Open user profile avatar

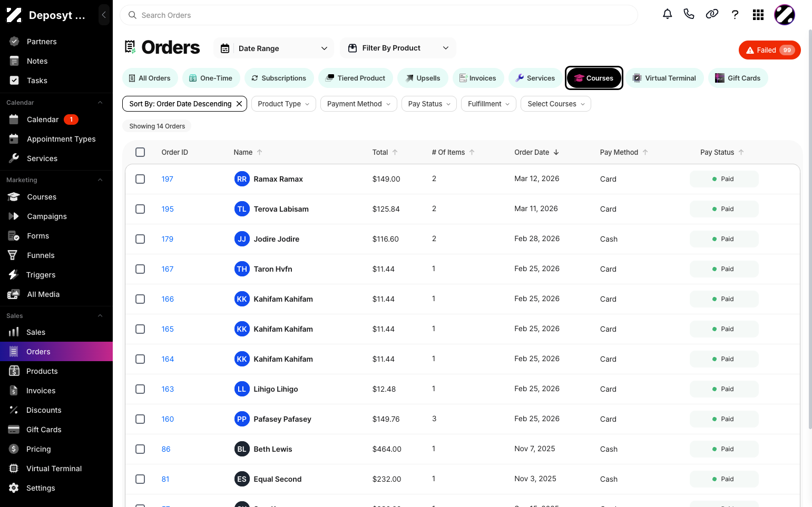(x=784, y=15)
